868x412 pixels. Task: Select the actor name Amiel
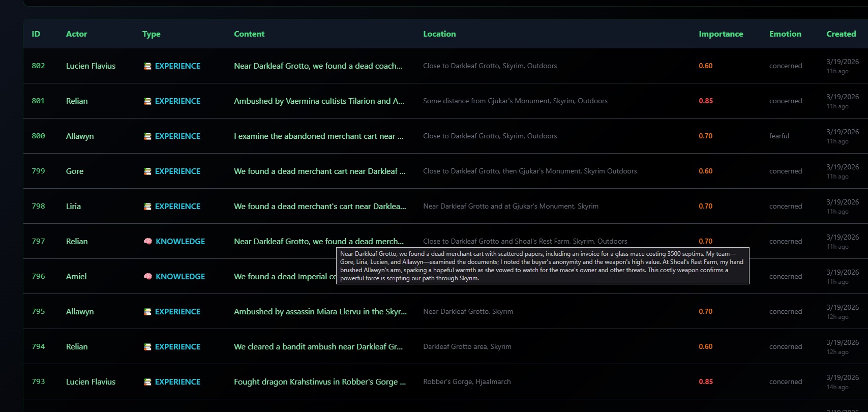pos(76,277)
